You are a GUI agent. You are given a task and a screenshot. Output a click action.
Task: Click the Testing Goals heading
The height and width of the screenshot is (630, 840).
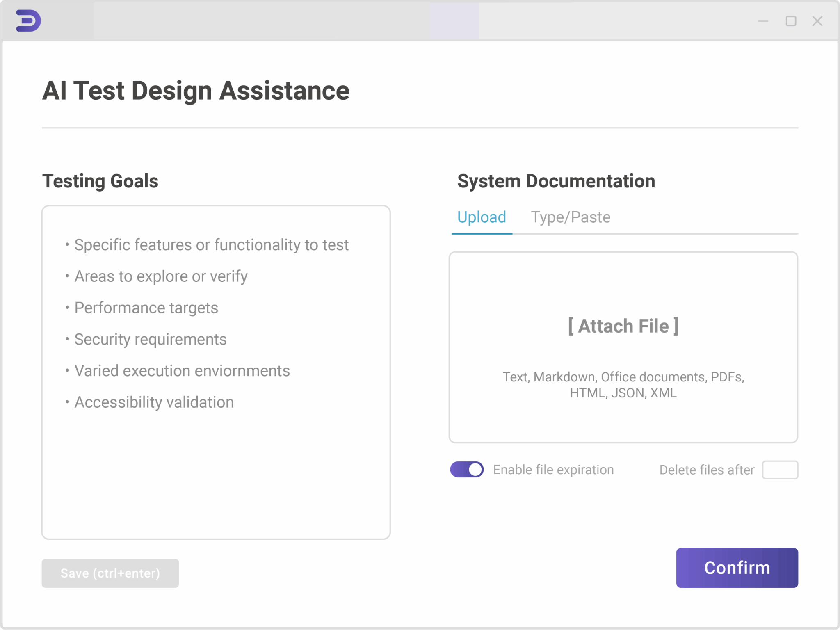click(100, 181)
